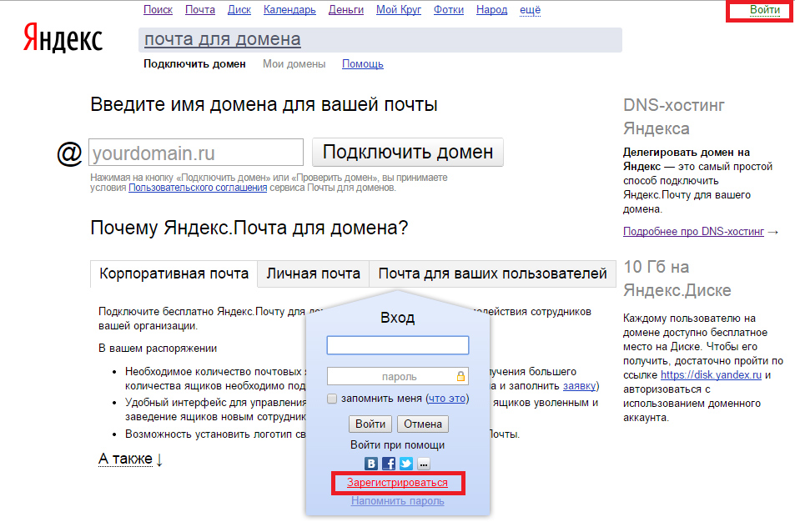Click 'Войти' link at top right
Image resolution: width=795 pixels, height=532 pixels.
point(765,10)
